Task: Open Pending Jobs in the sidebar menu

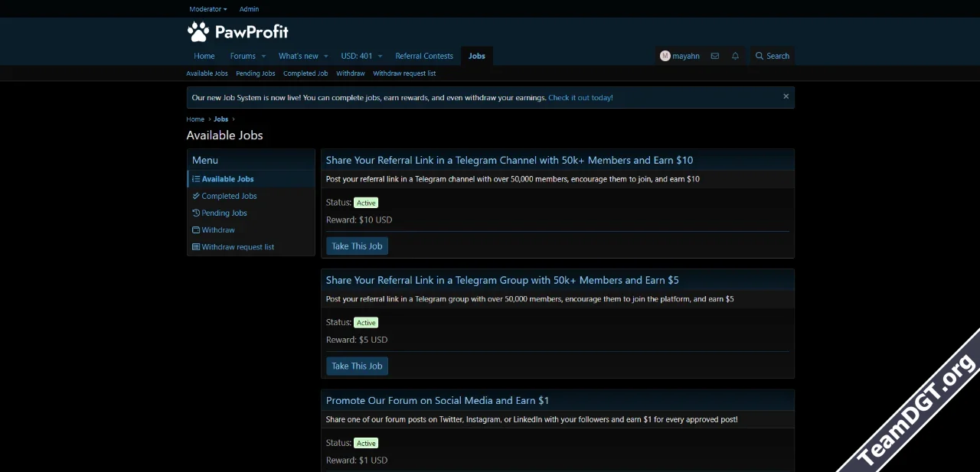Action: (224, 213)
